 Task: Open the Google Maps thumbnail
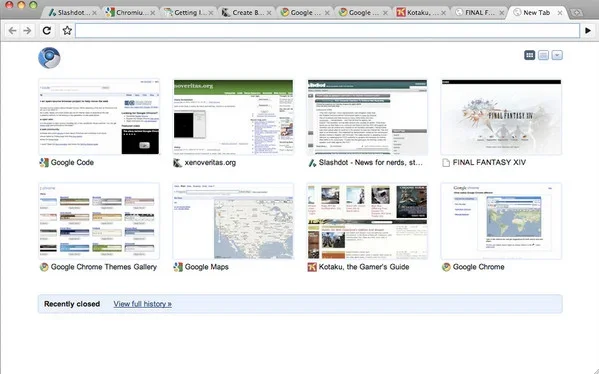tap(233, 221)
